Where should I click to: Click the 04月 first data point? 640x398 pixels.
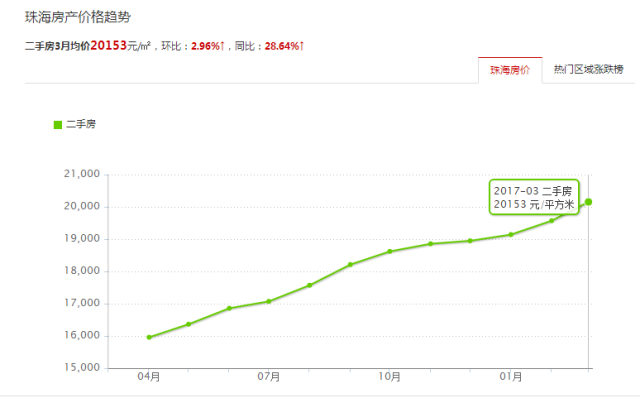(149, 337)
